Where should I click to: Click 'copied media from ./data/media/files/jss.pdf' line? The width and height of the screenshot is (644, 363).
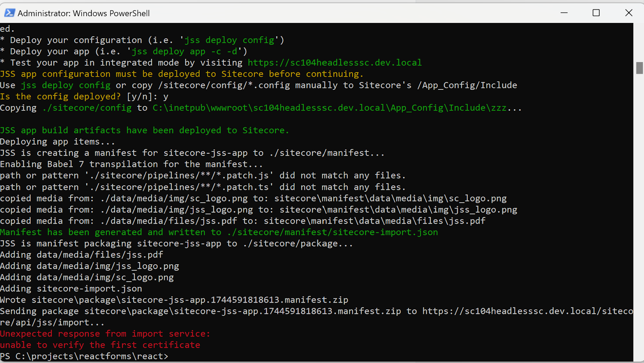pos(243,221)
